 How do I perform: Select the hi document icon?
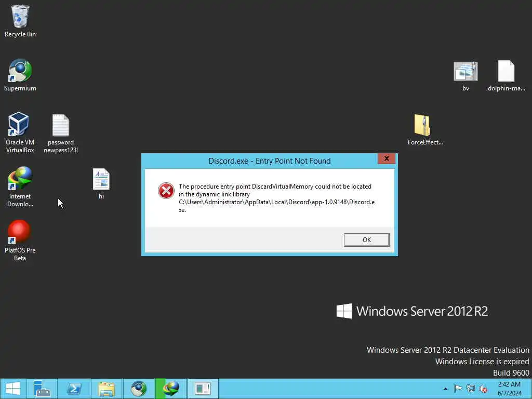tap(101, 183)
